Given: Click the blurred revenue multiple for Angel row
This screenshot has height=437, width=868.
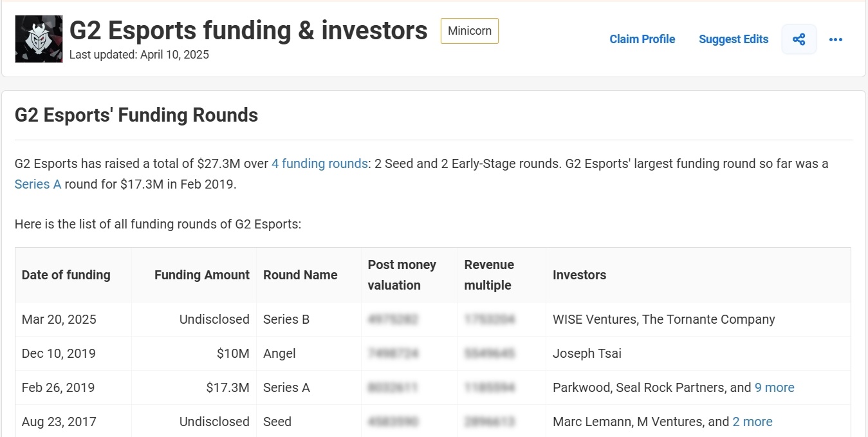Looking at the screenshot, I should tap(490, 353).
